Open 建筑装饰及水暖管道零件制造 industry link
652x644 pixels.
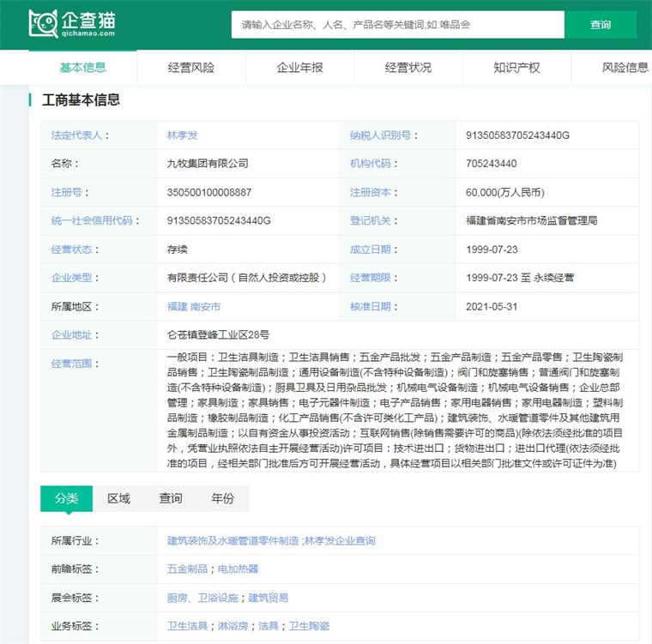tap(232, 541)
